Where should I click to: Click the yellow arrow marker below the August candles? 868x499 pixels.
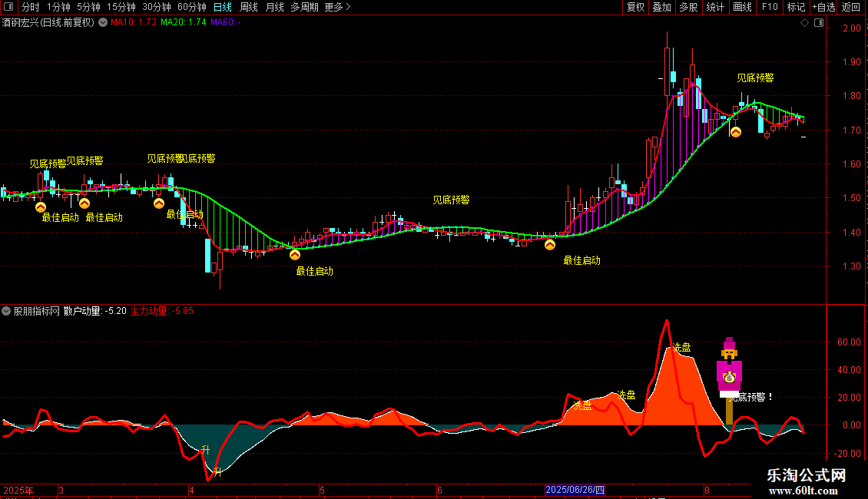(x=736, y=132)
